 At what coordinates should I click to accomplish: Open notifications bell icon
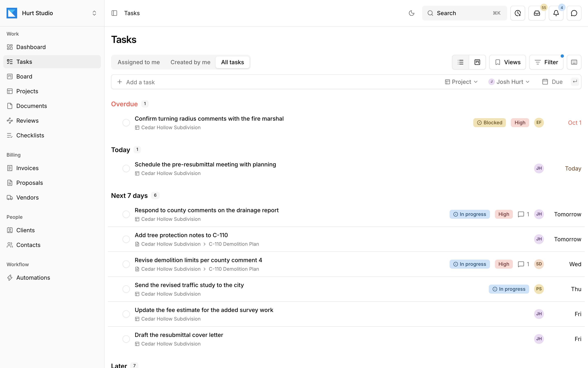556,13
